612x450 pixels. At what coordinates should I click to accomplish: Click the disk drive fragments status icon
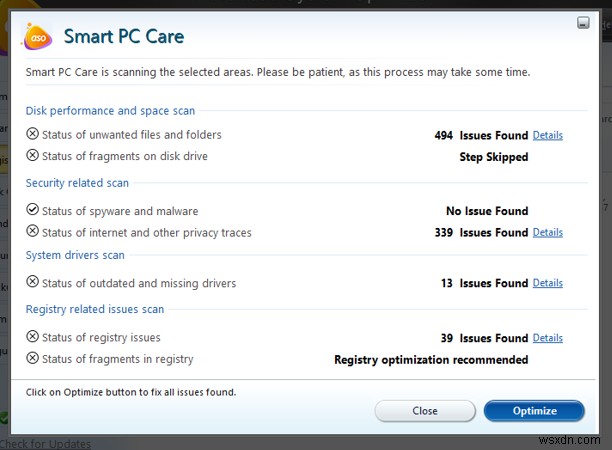click(32, 156)
